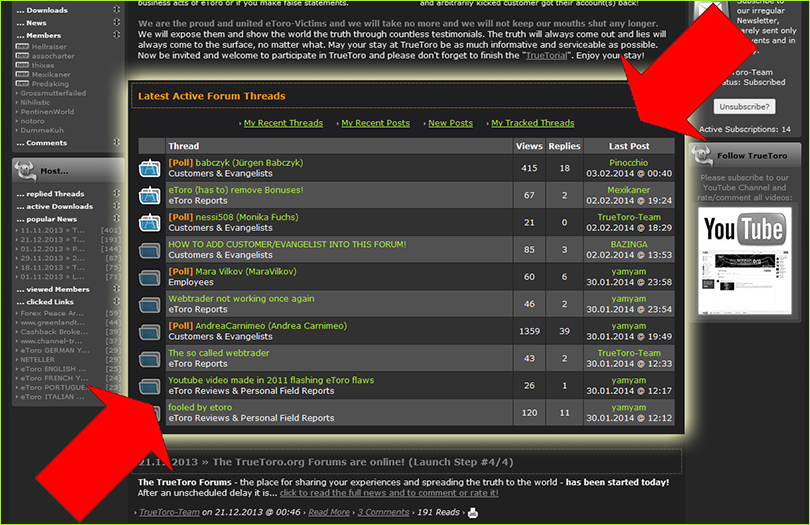Open 'HOW TO ADD CUSTOMER/EVANGELIST INTO THIS FORUM!' thread
This screenshot has height=525, width=810.
287,244
